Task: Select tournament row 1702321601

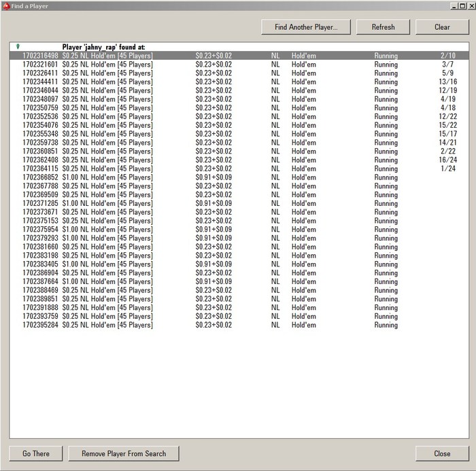Action: pos(239,65)
